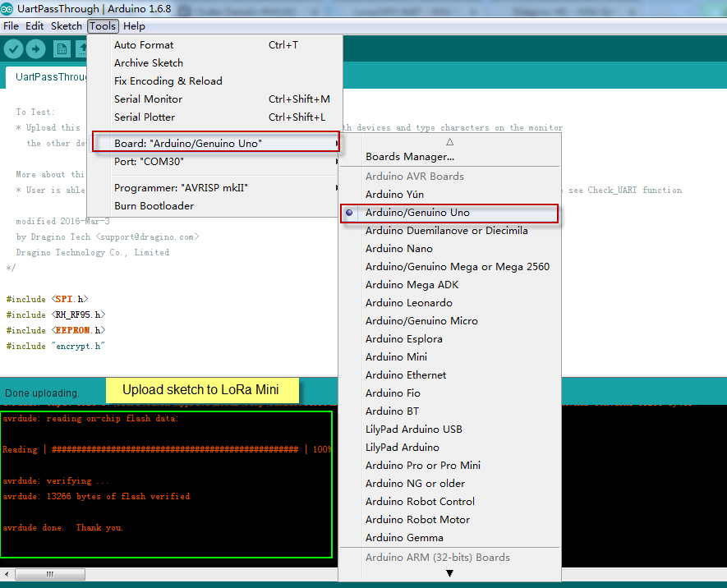Click the Arduino logo in title bar
This screenshot has height=588, width=727.
tap(7, 9)
